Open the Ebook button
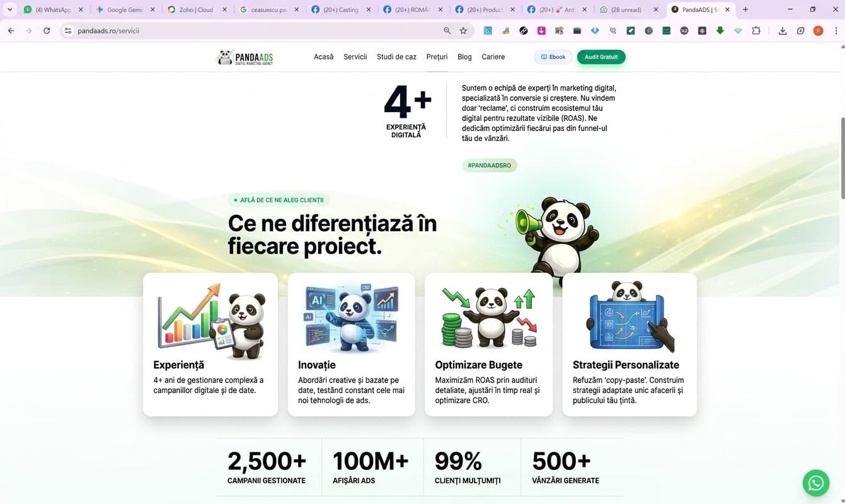The width and height of the screenshot is (845, 504). click(553, 57)
